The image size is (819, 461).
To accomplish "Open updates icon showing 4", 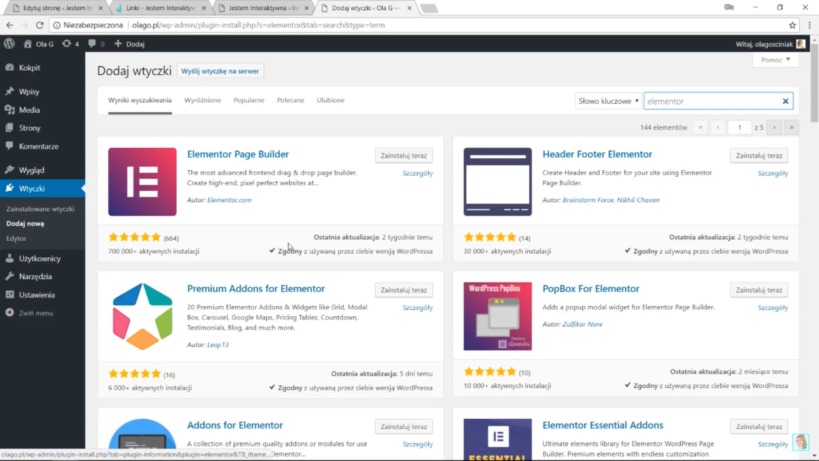I will point(66,44).
